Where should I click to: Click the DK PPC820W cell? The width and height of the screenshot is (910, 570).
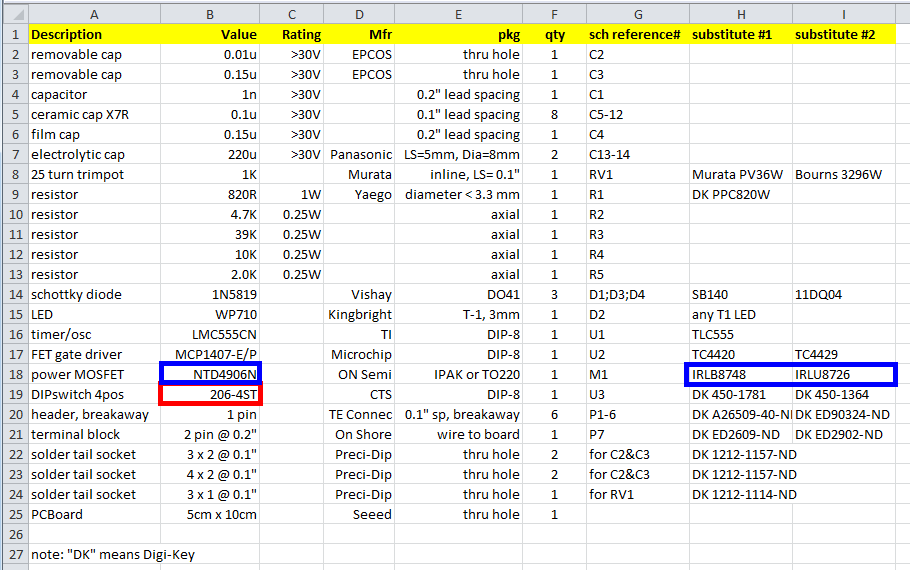(x=741, y=194)
